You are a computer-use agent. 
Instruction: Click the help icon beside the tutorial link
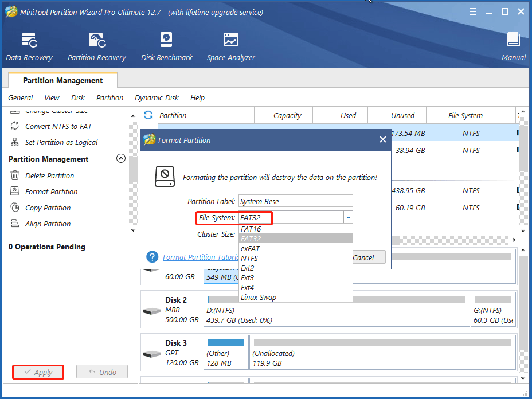coord(151,257)
